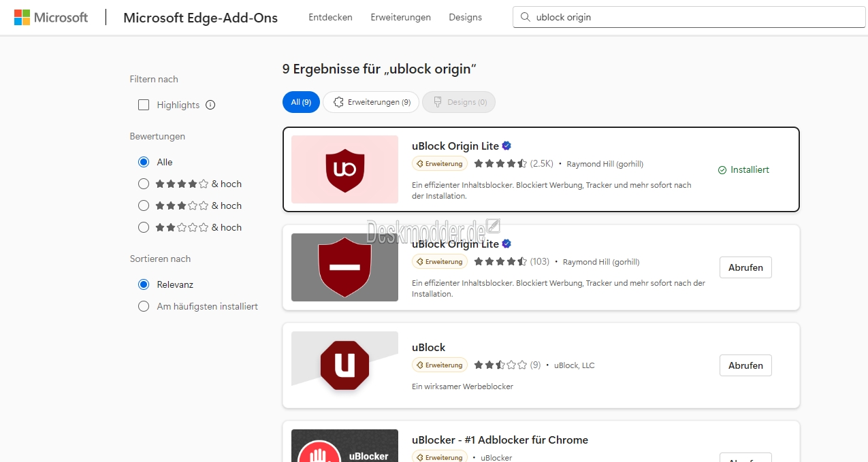Open the Designs navigation item in header
Screen dimensions: 868x462
466,18
